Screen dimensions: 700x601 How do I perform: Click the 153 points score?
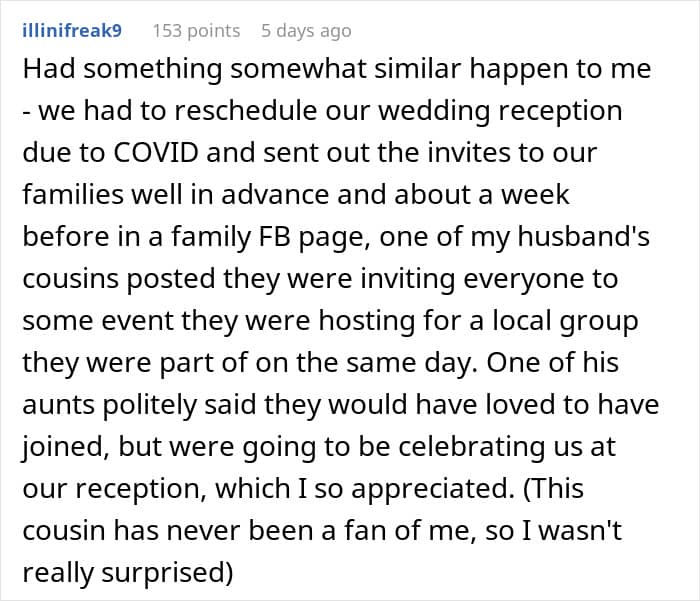pos(196,31)
